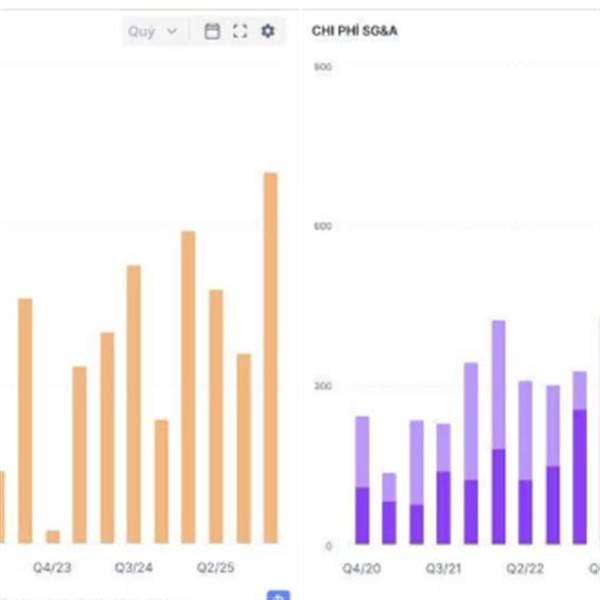This screenshot has height=600, width=600.
Task: Select dark purple segment of Q4/20 bar
Action: (362, 515)
